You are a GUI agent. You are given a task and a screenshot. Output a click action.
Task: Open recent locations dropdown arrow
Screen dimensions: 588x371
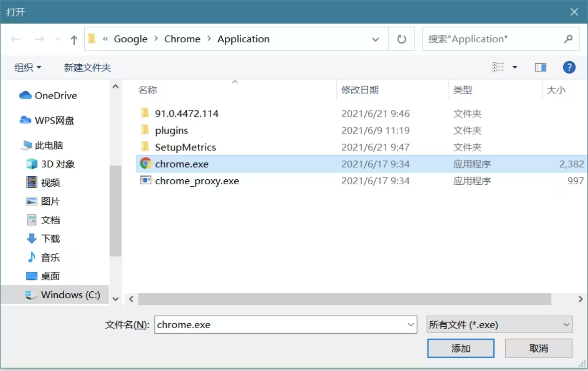coord(58,39)
